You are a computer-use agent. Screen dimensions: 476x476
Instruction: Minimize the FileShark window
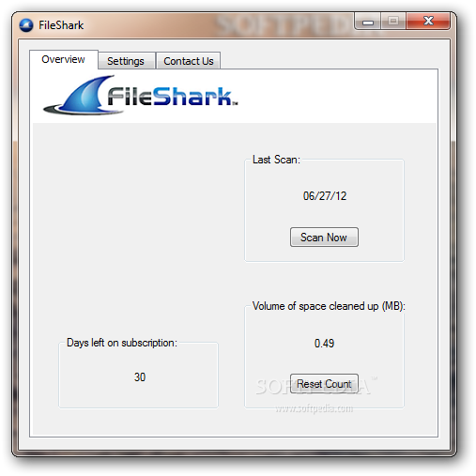click(368, 22)
